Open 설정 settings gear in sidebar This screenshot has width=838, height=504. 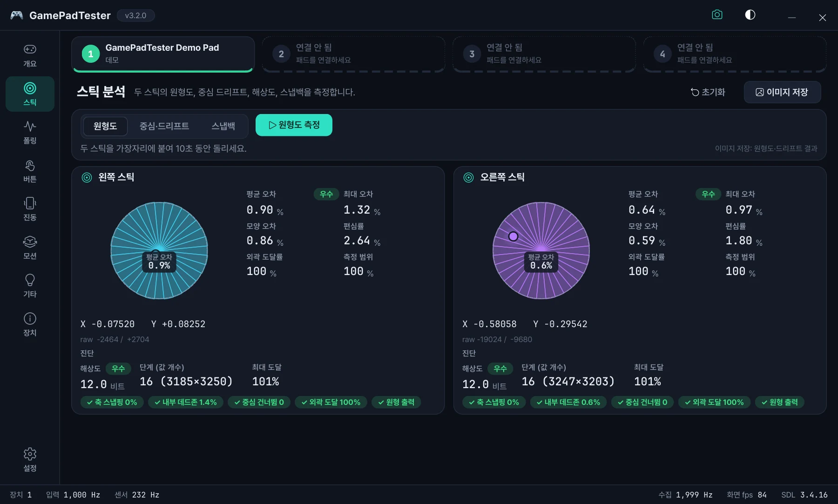coord(30,460)
